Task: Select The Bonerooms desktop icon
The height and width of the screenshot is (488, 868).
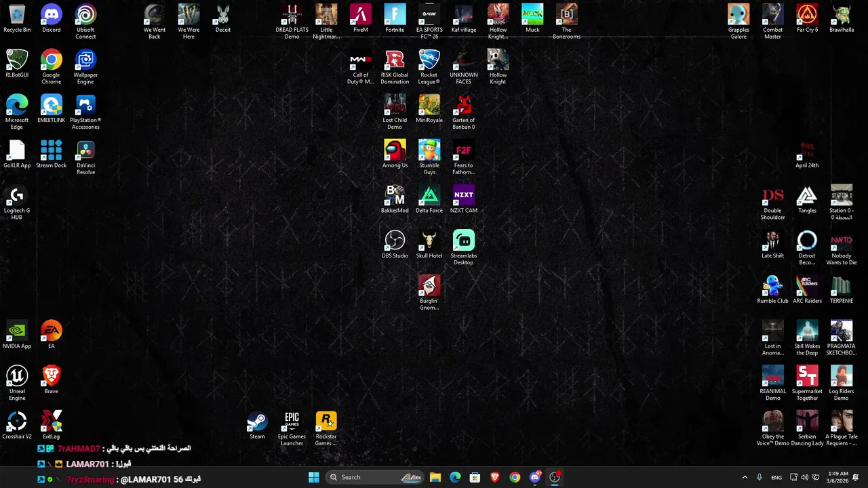Action: pyautogui.click(x=566, y=22)
